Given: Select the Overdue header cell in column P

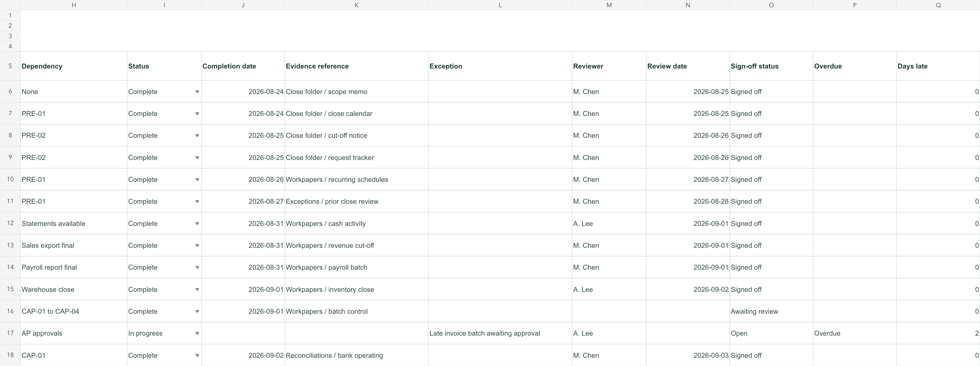Looking at the screenshot, I should 855,66.
